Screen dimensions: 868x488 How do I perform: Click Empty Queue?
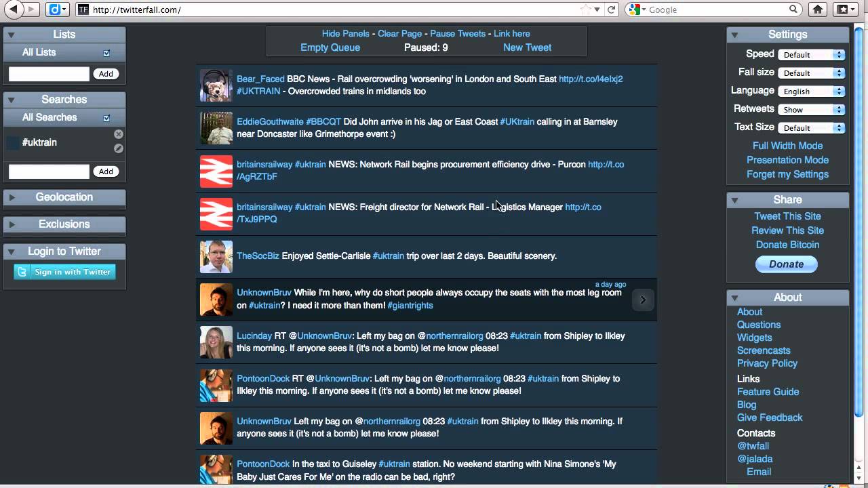coord(330,47)
